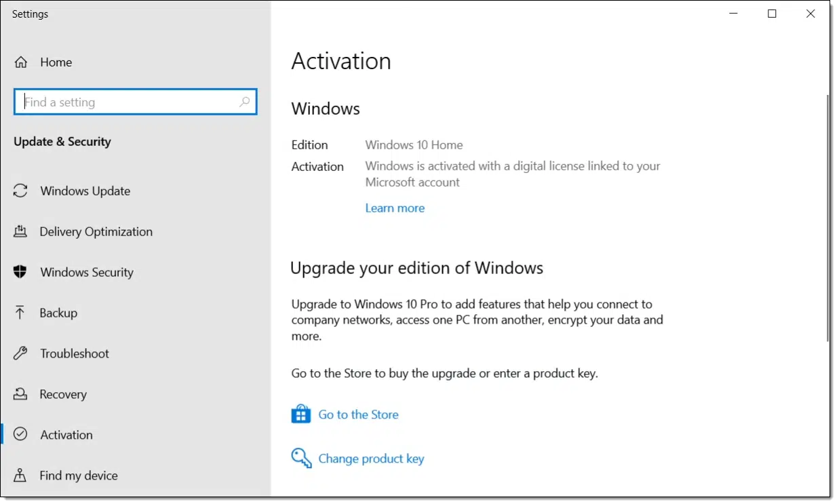Click the 'Go to the Store to buy' sentence
The height and width of the screenshot is (504, 837).
coord(444,373)
